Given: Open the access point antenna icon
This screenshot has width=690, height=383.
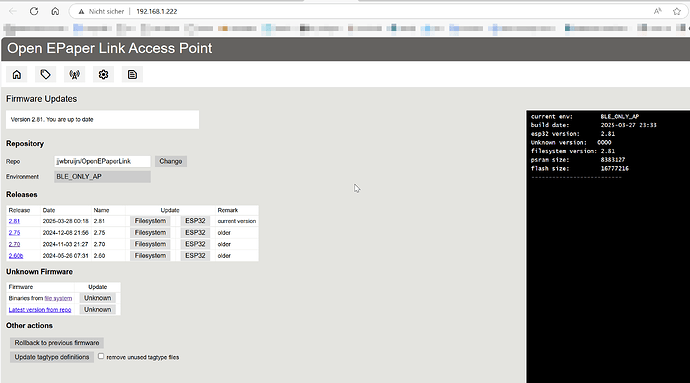Looking at the screenshot, I should tap(74, 74).
